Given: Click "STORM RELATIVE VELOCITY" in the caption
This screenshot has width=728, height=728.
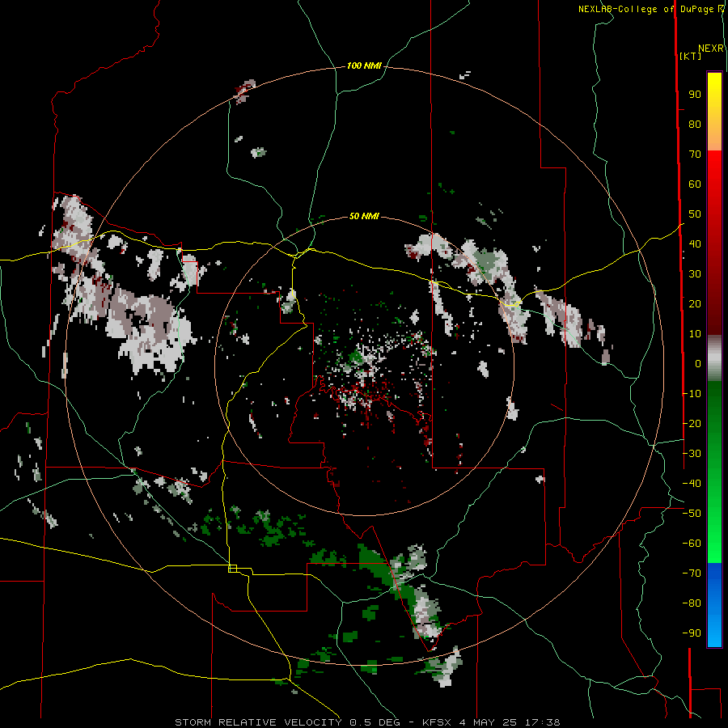Looking at the screenshot, I should click(258, 722).
